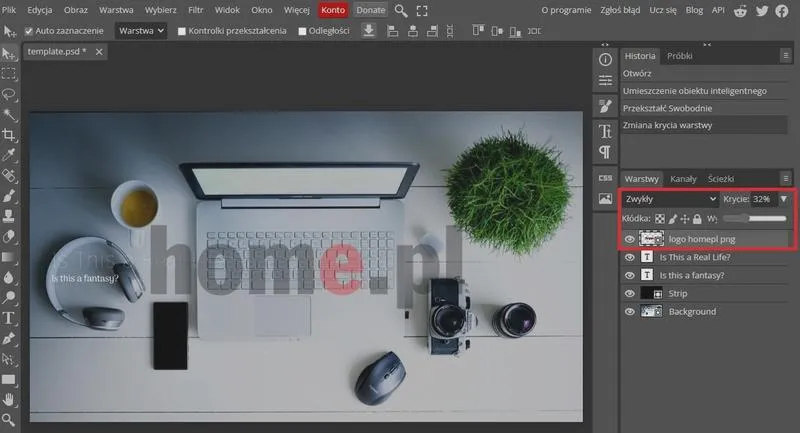This screenshot has height=433, width=800.
Task: Open the Reddit link icon
Action: tap(740, 10)
